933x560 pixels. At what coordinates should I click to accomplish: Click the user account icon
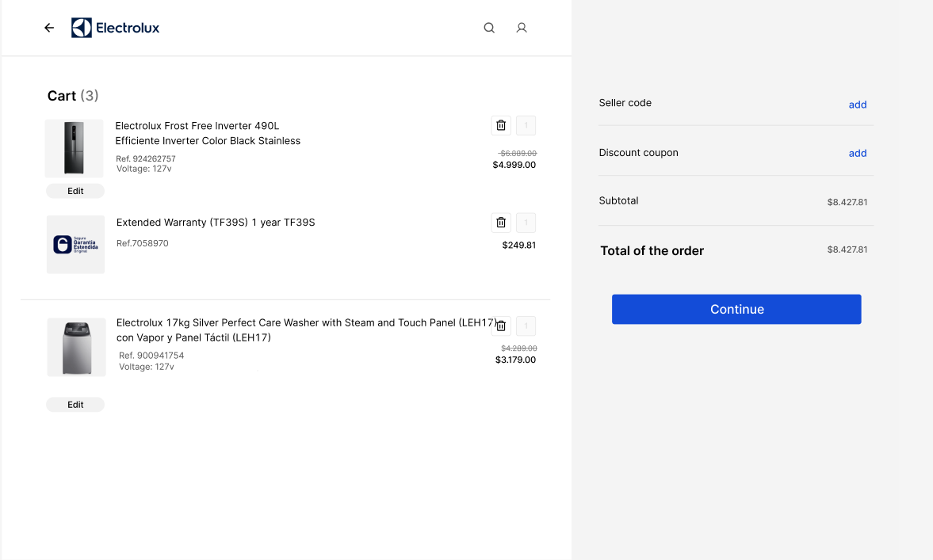521,27
